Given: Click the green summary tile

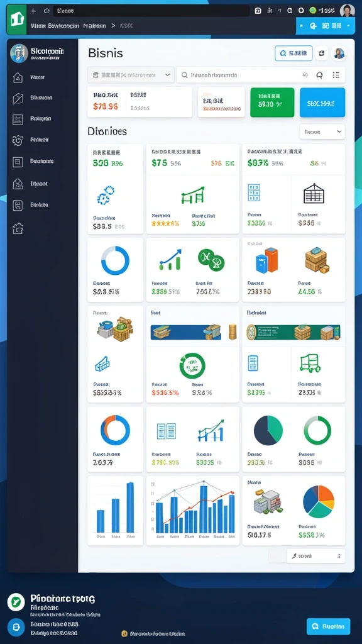Looking at the screenshot, I should (272, 103).
